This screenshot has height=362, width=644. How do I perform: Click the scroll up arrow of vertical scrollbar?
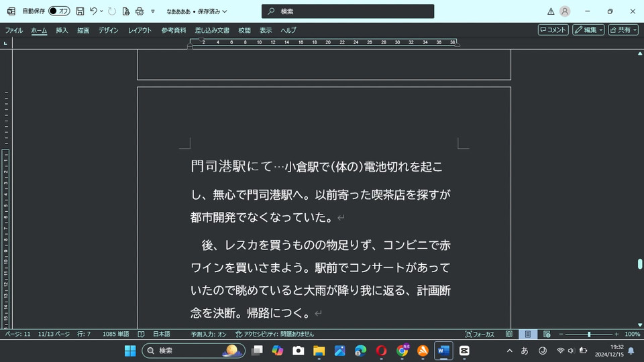pos(640,54)
